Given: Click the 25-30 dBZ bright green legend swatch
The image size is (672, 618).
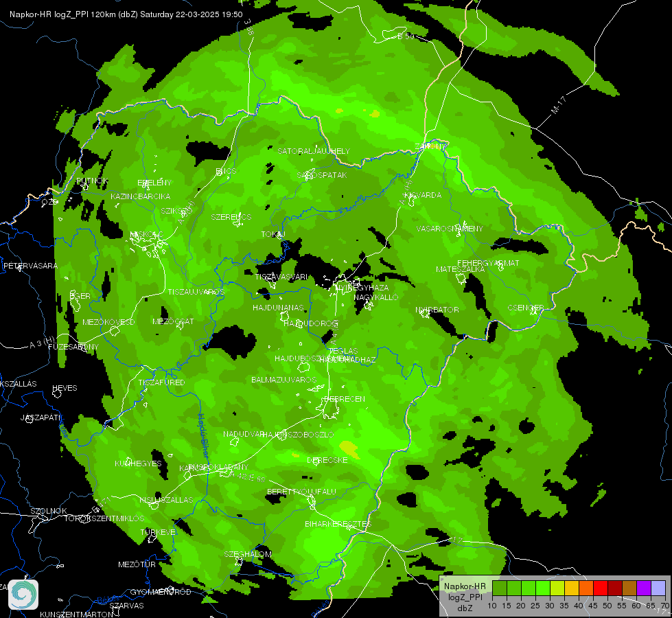Looking at the screenshot, I should (x=542, y=588).
